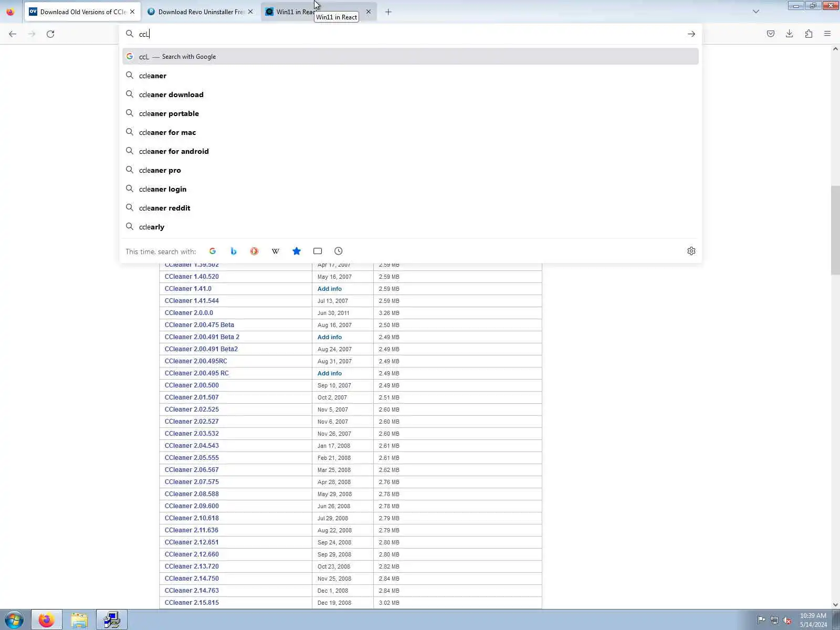Screen dimensions: 840x630
Task: Click Add info for CCleaner 2.00.491 Beta 2
Action: tap(330, 337)
